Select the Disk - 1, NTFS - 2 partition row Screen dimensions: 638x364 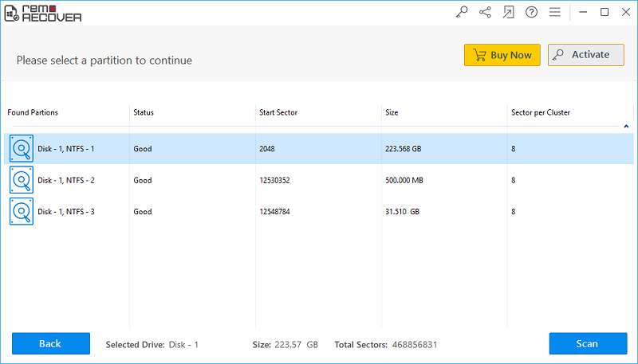coord(66,180)
